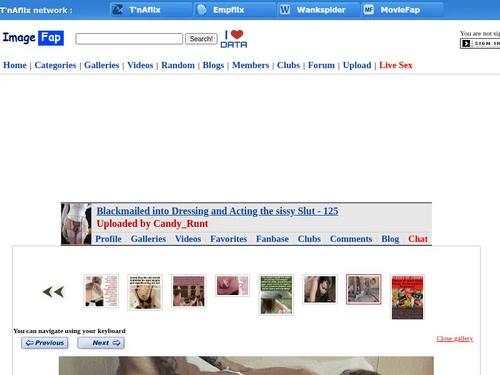Open the uploader's Comments tab
The width and height of the screenshot is (500, 375).
[351, 239]
